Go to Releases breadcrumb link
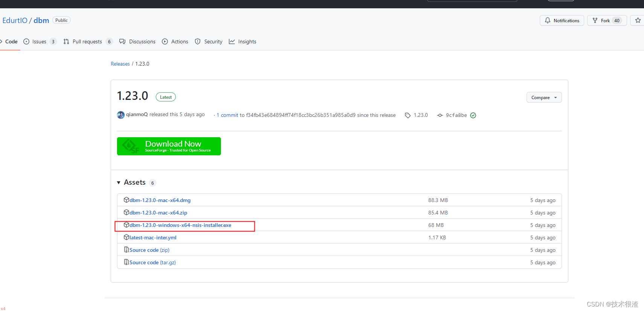 pyautogui.click(x=120, y=64)
